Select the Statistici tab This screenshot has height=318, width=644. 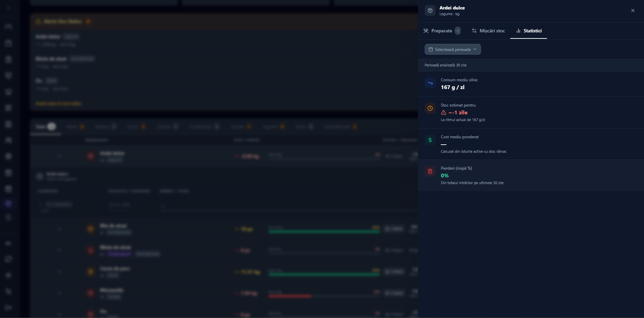528,31
